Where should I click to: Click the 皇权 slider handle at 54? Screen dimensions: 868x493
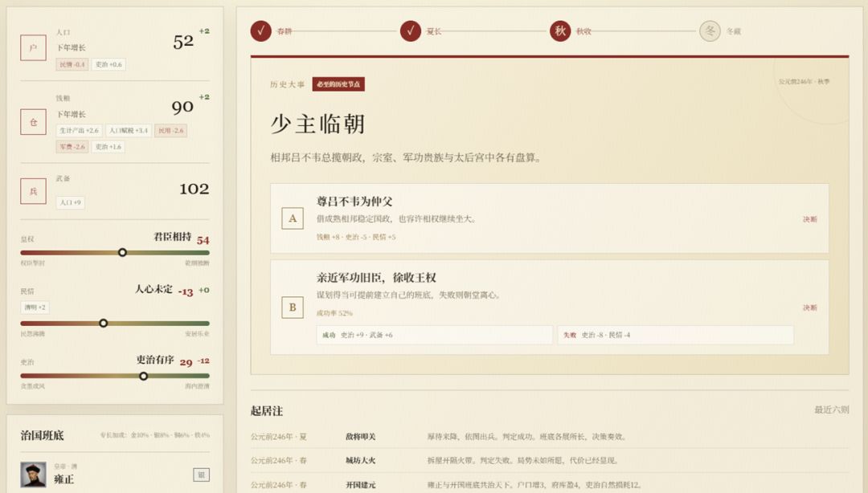tap(122, 252)
